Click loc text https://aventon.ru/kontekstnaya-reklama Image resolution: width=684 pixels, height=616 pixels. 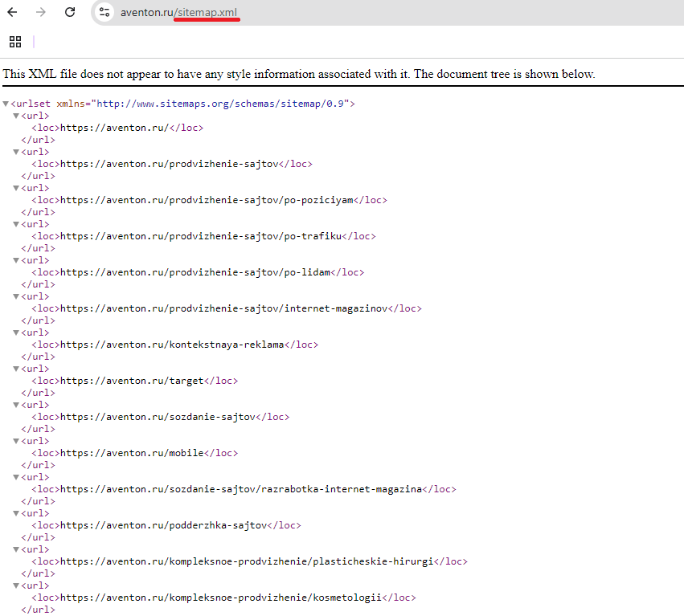click(172, 345)
